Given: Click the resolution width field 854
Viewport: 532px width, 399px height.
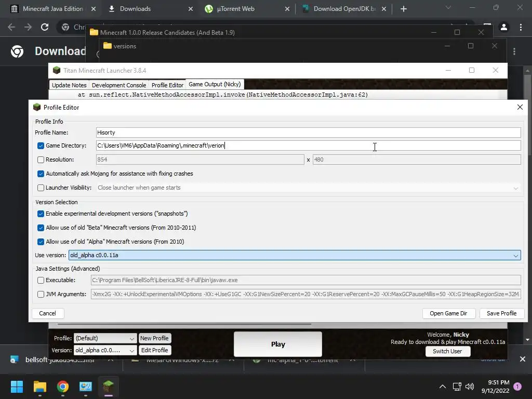Looking at the screenshot, I should pos(200,159).
